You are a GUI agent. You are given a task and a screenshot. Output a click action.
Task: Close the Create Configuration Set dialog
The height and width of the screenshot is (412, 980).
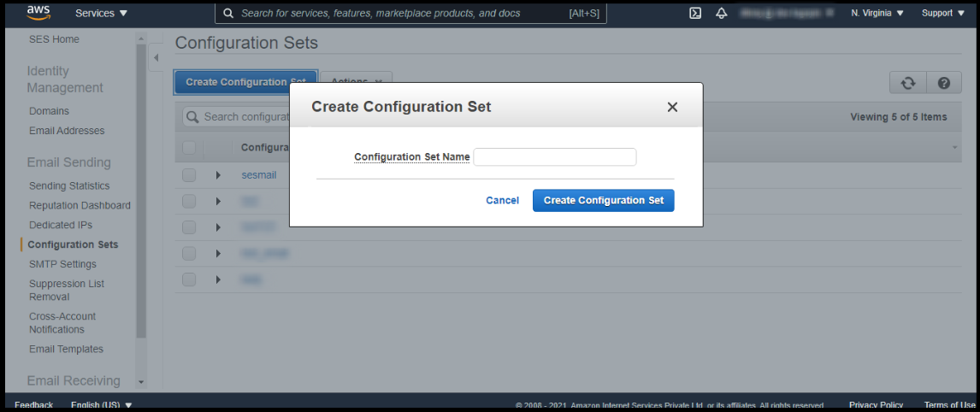pos(672,107)
